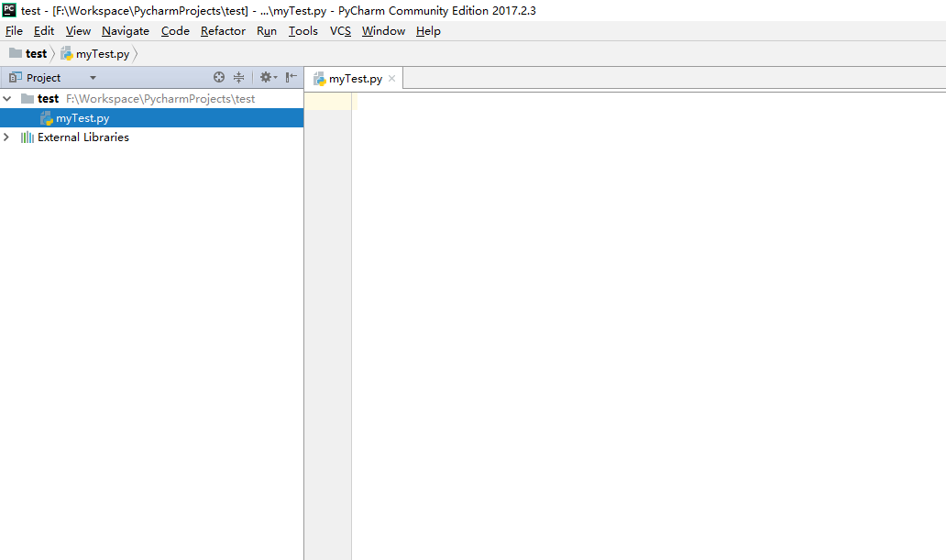Open the Refactor menu
The image size is (946, 560).
point(223,31)
